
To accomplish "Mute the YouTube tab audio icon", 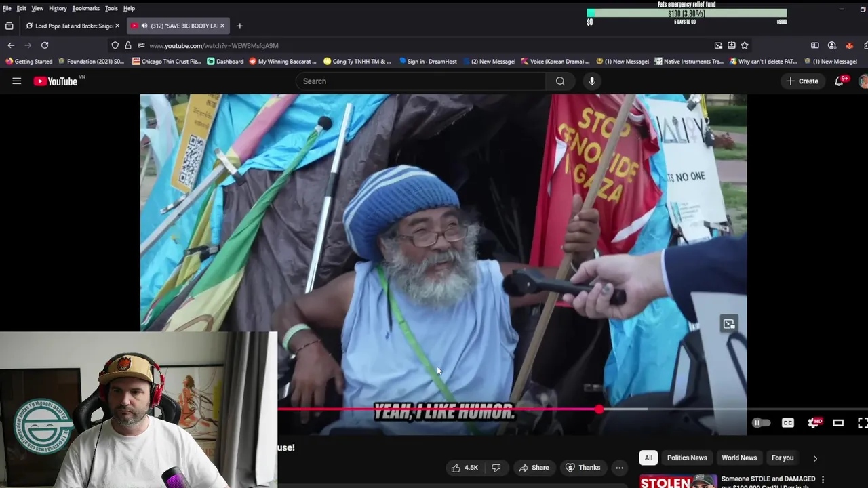I will click(144, 26).
